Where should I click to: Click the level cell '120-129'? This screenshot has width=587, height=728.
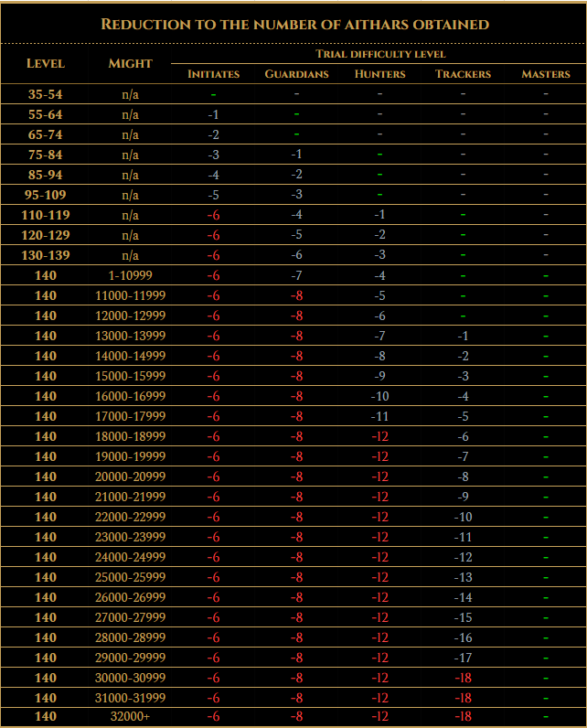pyautogui.click(x=46, y=235)
